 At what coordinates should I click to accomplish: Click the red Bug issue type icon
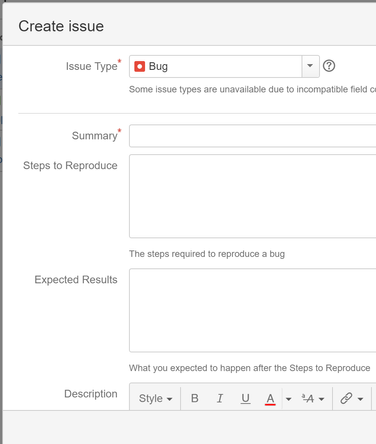tap(139, 66)
